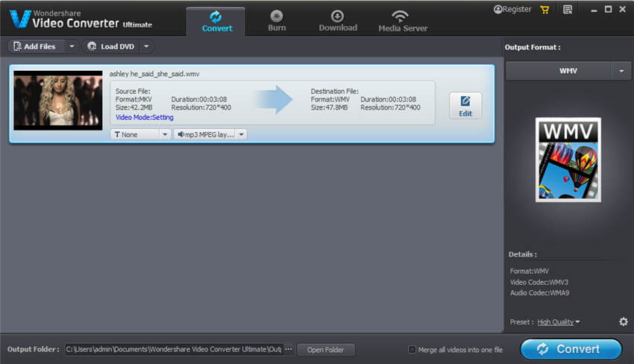634x364 pixels.
Task: Click the shopping cart purchase icon
Action: point(544,10)
